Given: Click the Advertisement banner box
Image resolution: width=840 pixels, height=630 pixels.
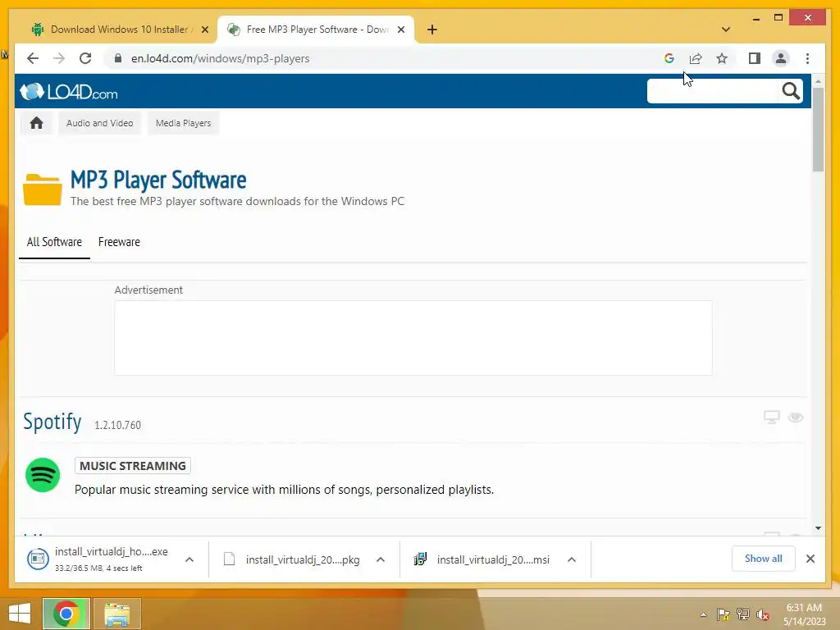Looking at the screenshot, I should (413, 337).
